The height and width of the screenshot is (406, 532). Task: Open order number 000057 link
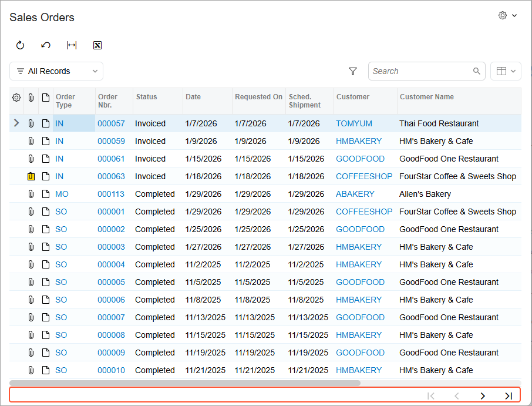(x=112, y=123)
